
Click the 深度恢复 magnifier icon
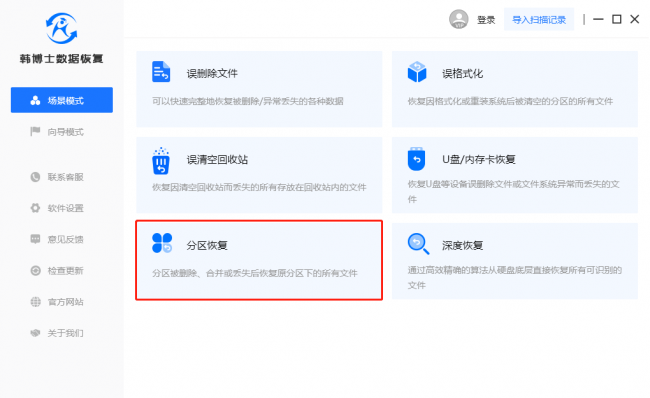418,244
